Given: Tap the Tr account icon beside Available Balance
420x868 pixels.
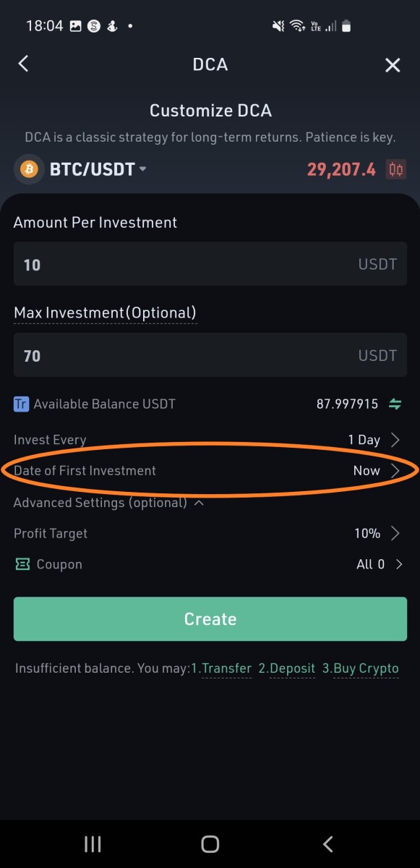Looking at the screenshot, I should coord(21,404).
